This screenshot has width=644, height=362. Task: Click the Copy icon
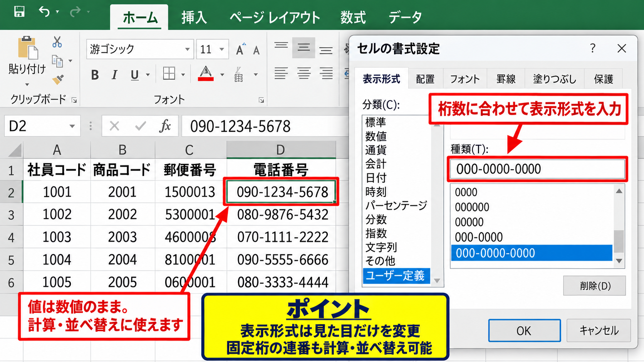pos(57,61)
